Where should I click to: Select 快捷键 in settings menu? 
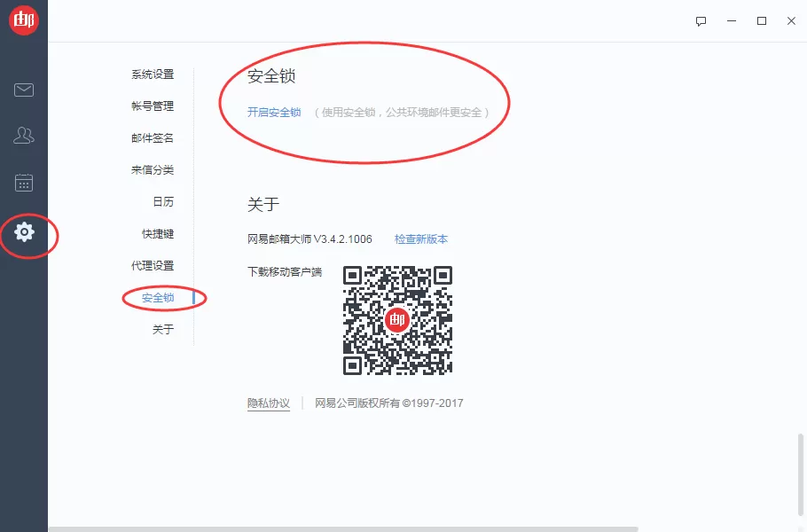point(158,234)
